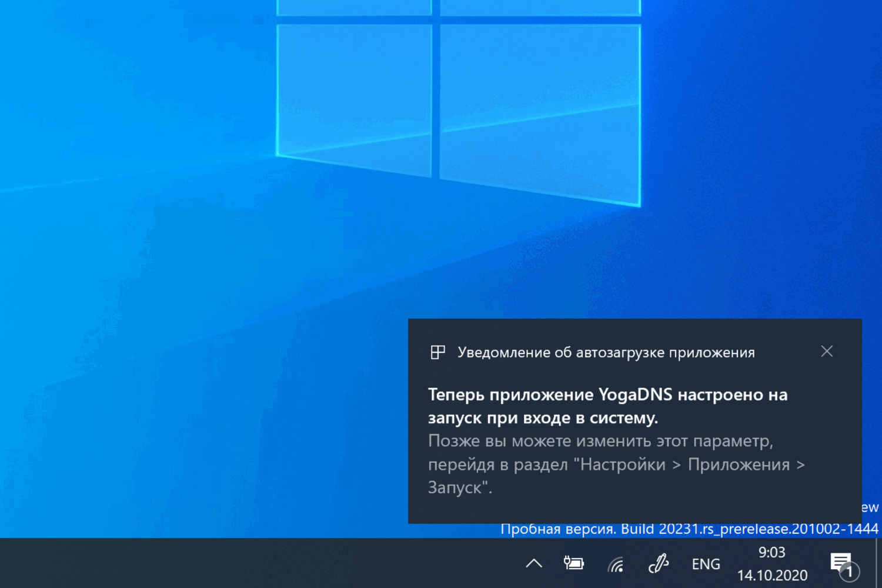882x588 pixels.
Task: Click the power plug charging icon
Action: coord(573,563)
